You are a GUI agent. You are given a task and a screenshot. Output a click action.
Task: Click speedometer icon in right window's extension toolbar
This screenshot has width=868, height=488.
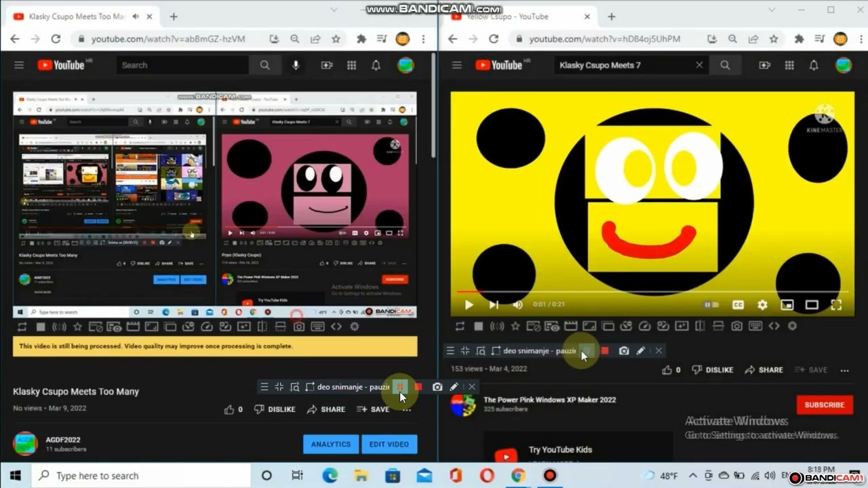644,326
